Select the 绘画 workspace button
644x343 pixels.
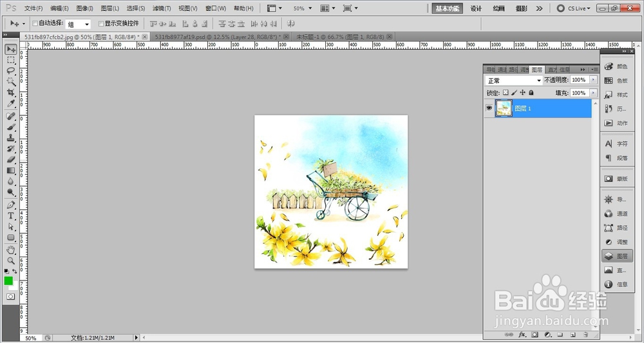pos(498,8)
